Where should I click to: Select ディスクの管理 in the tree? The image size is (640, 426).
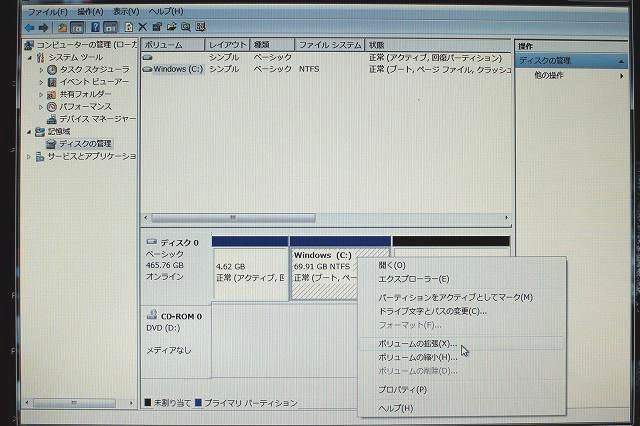(x=84, y=144)
